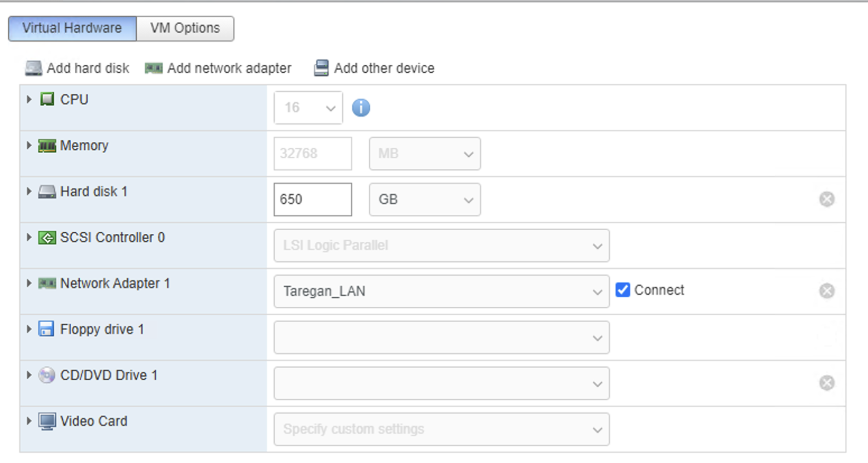Screen dimensions: 868x463
Task: Click the Memory module icon
Action: 47,145
